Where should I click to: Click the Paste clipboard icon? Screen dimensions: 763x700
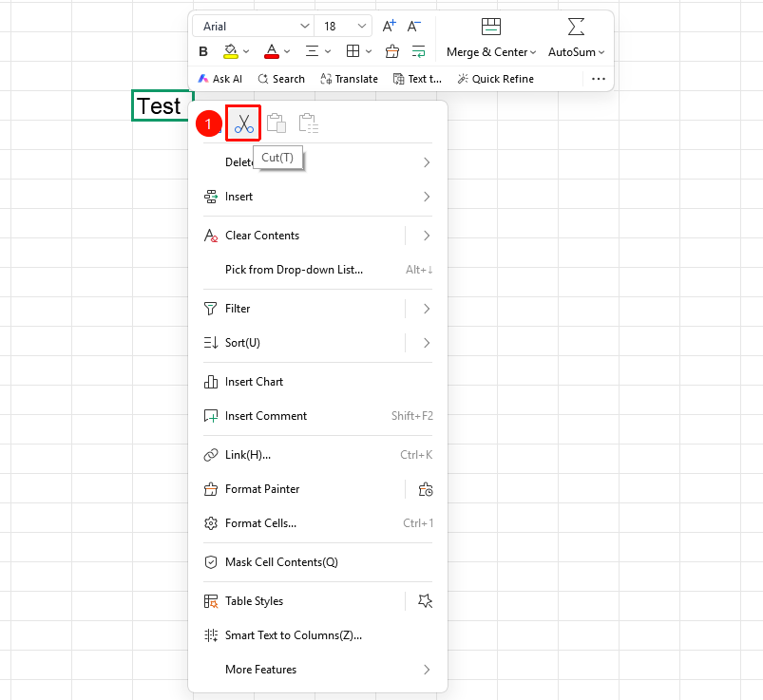tap(277, 123)
